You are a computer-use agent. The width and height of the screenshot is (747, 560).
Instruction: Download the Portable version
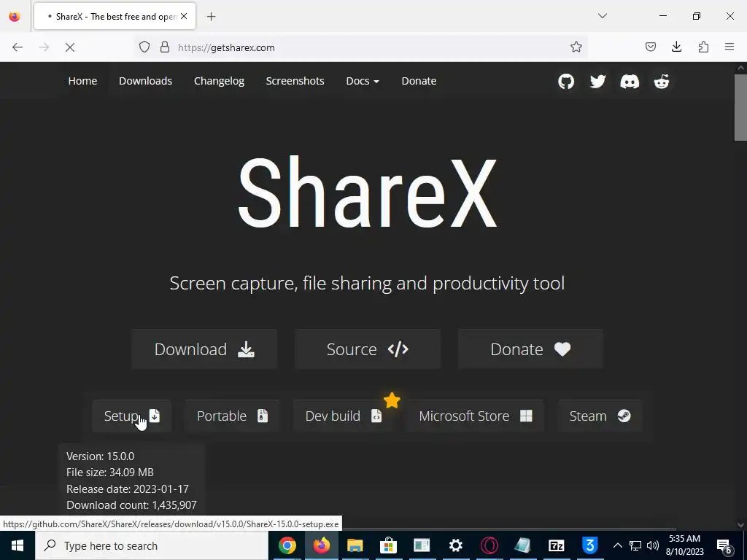tap(232, 416)
